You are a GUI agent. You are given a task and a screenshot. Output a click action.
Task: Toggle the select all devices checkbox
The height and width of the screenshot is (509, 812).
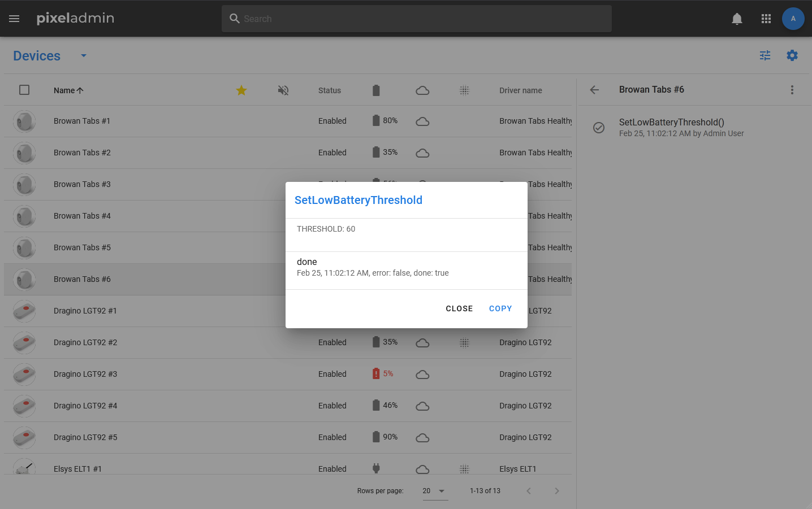(24, 90)
